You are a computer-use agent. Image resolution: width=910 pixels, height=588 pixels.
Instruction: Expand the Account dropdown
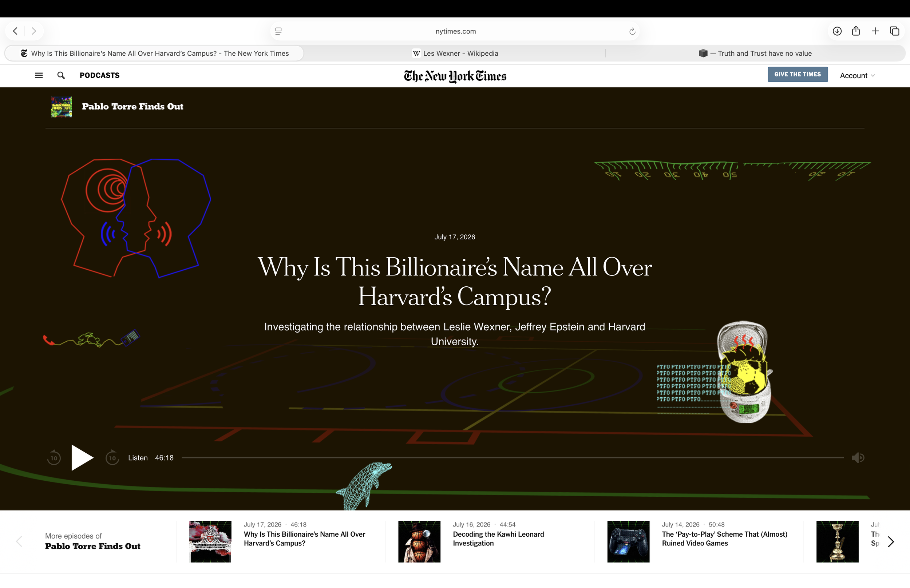coord(857,76)
